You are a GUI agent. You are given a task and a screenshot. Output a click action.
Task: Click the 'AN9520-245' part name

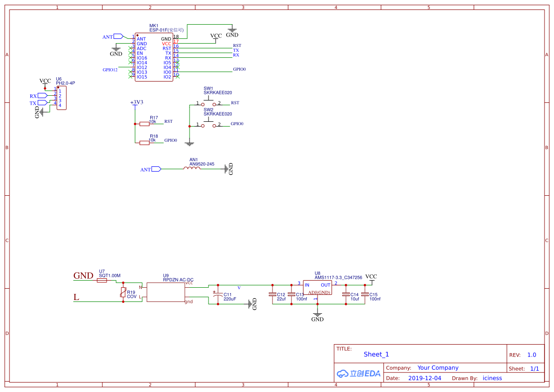pyautogui.click(x=202, y=164)
